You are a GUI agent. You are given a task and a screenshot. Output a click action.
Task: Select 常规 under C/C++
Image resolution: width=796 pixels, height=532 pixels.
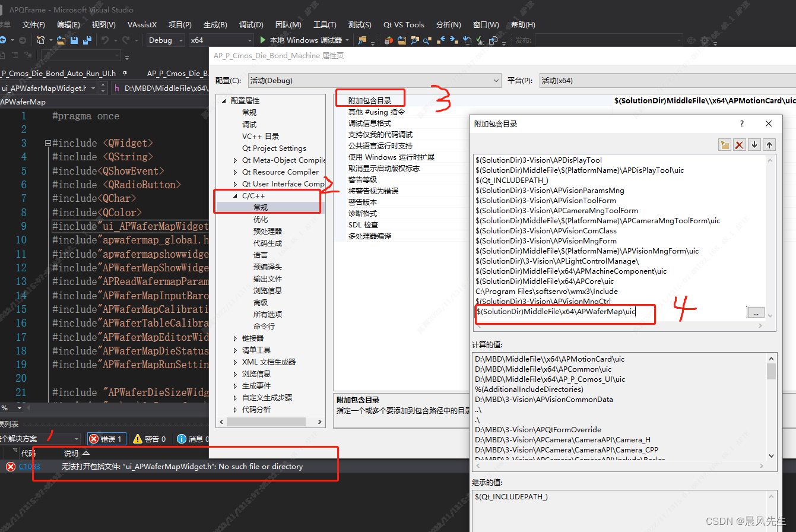click(261, 207)
